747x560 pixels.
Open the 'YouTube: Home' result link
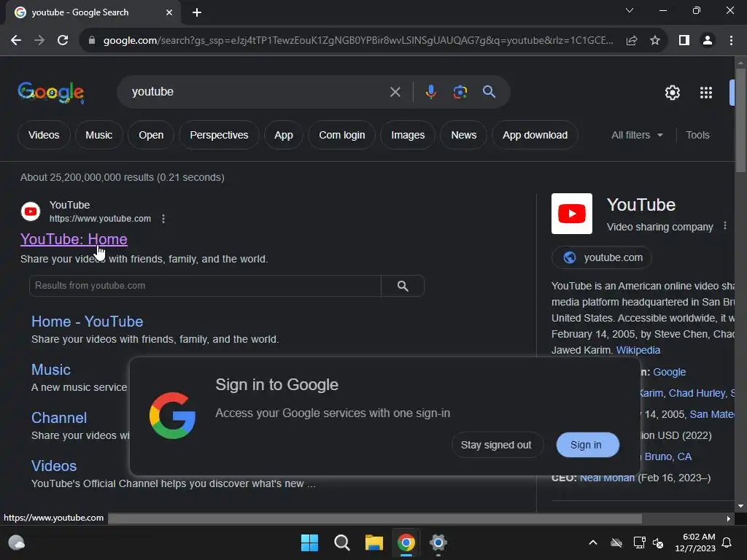74,239
